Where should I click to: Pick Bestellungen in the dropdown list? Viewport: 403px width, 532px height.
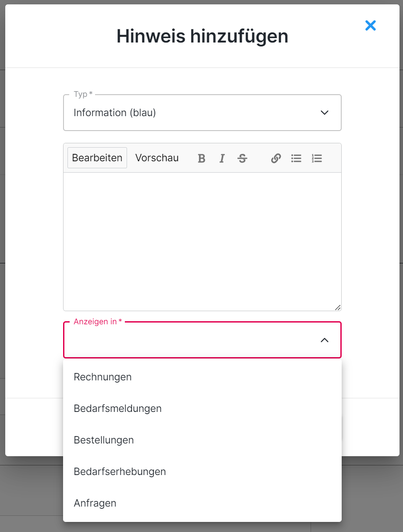point(104,440)
